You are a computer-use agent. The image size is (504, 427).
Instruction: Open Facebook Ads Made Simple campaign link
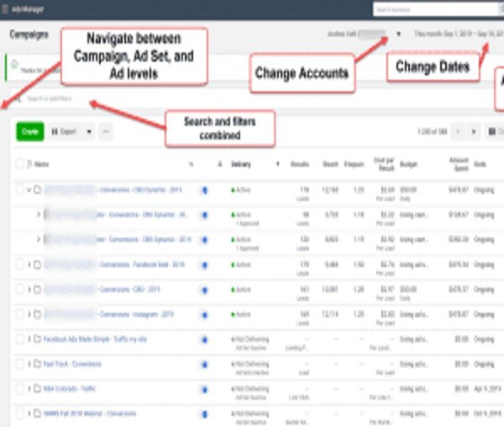[x=95, y=340]
